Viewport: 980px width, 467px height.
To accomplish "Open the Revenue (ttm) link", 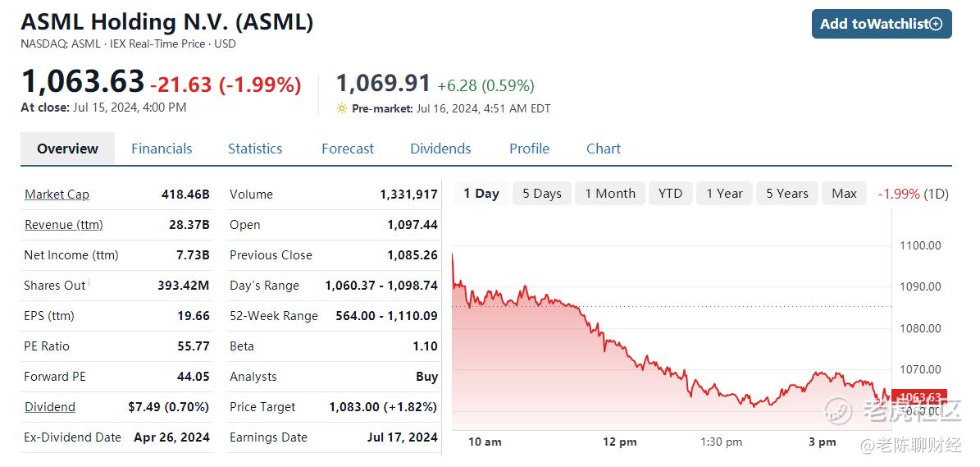I will click(64, 225).
